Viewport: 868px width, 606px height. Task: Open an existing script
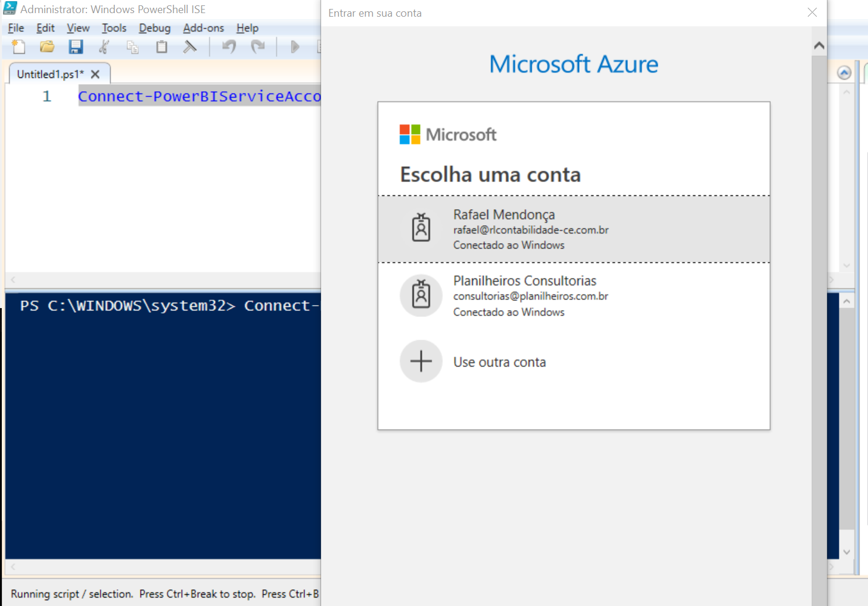(x=47, y=46)
